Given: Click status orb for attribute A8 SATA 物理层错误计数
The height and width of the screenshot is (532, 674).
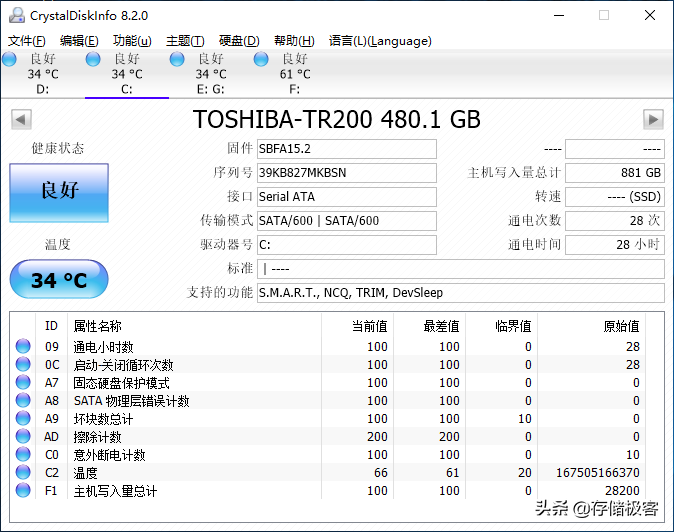Looking at the screenshot, I should point(23,400).
